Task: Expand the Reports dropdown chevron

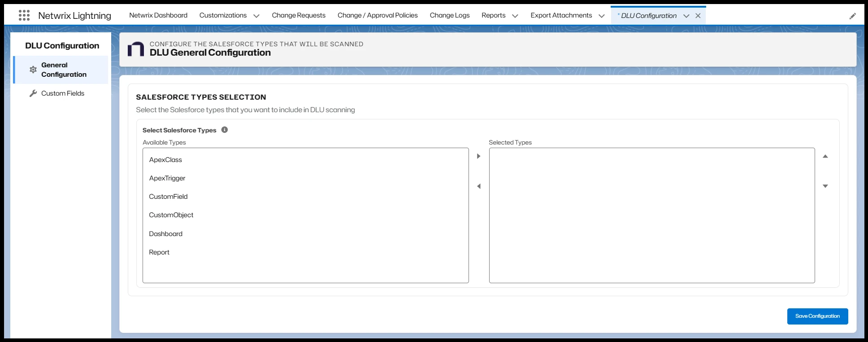Action: click(x=515, y=16)
